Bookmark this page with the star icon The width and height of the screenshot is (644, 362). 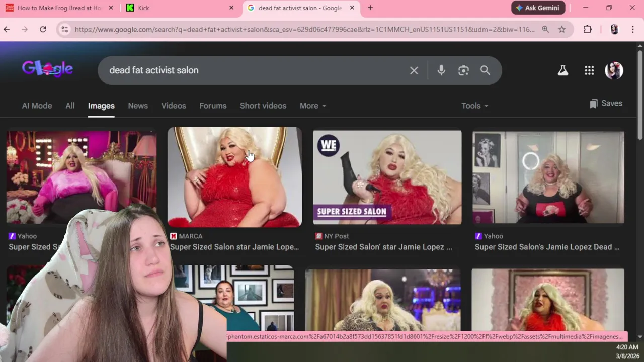[562, 30]
